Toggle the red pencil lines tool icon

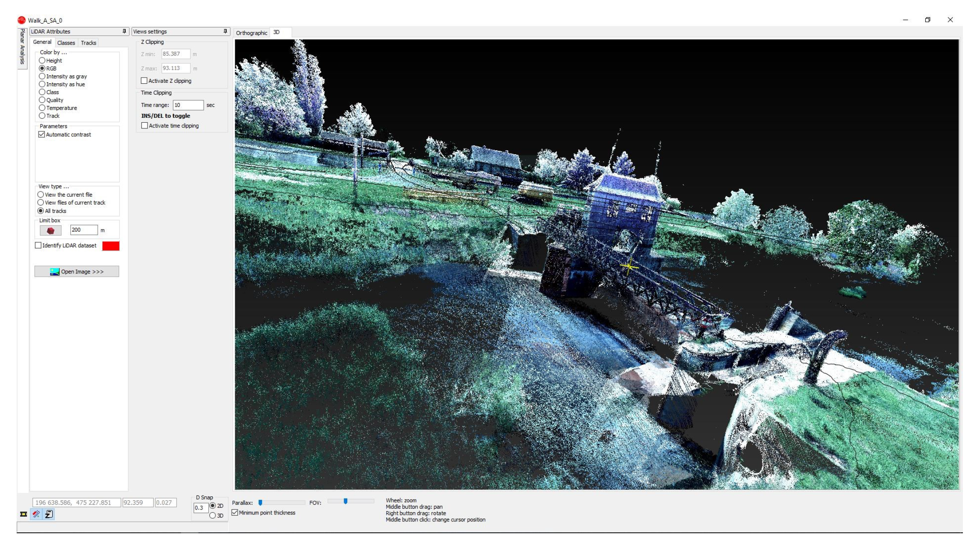click(x=36, y=514)
